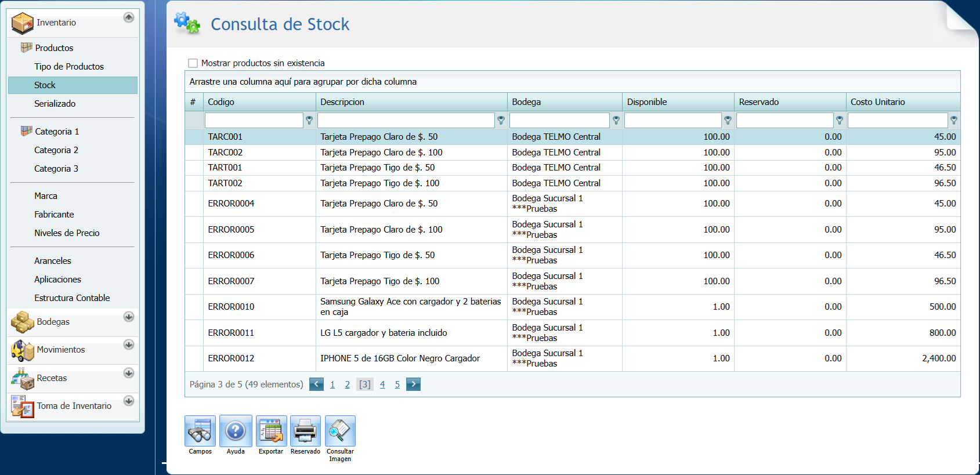Screen dimensions: 980x475
Task: Open Categoria 3 menu item
Action: 56,169
